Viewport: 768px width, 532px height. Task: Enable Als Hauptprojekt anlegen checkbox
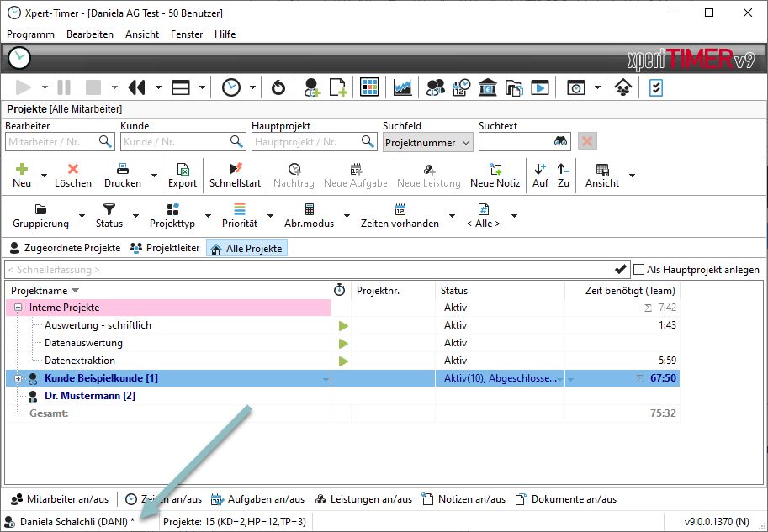point(639,270)
